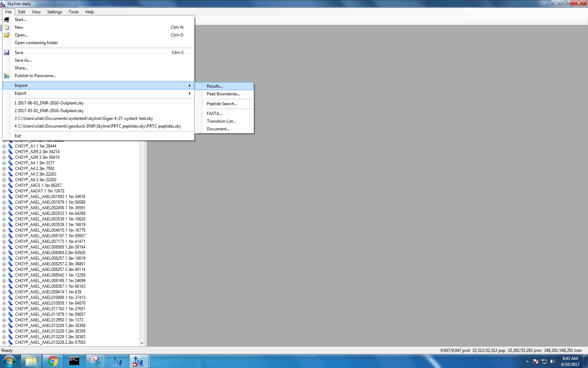Open the Tools menu
Screen dimensions: 588x368
point(73,12)
